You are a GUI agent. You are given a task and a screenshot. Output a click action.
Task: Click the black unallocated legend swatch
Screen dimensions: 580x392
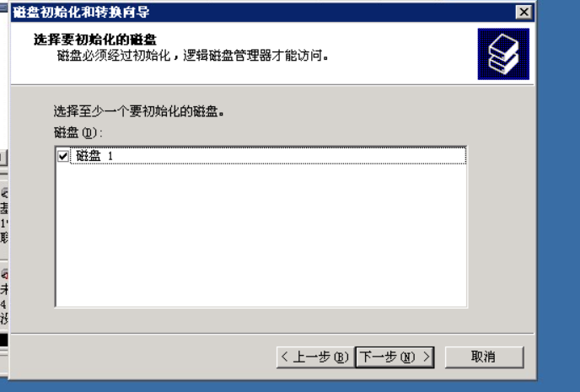coord(3,340)
